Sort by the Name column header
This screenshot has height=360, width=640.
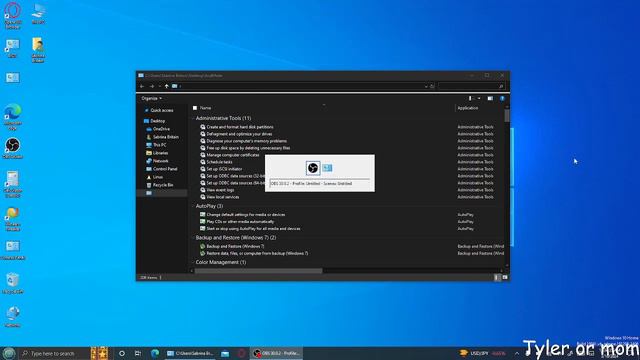205,108
